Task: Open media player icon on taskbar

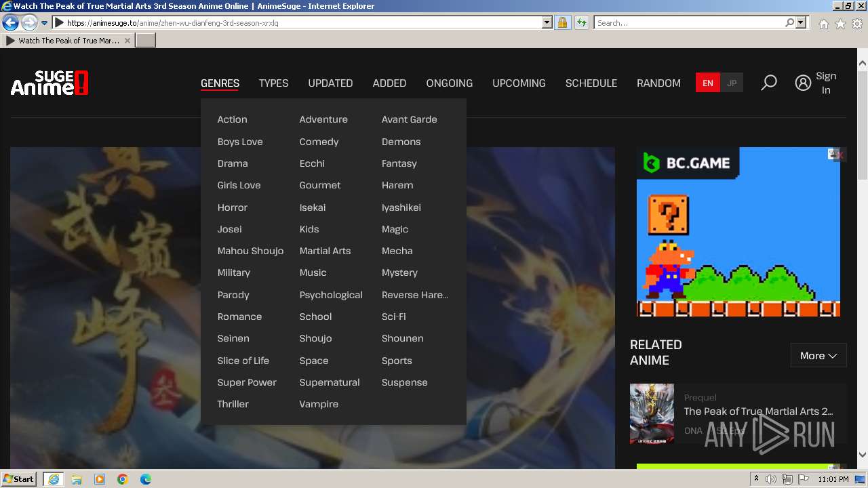Action: [100, 479]
